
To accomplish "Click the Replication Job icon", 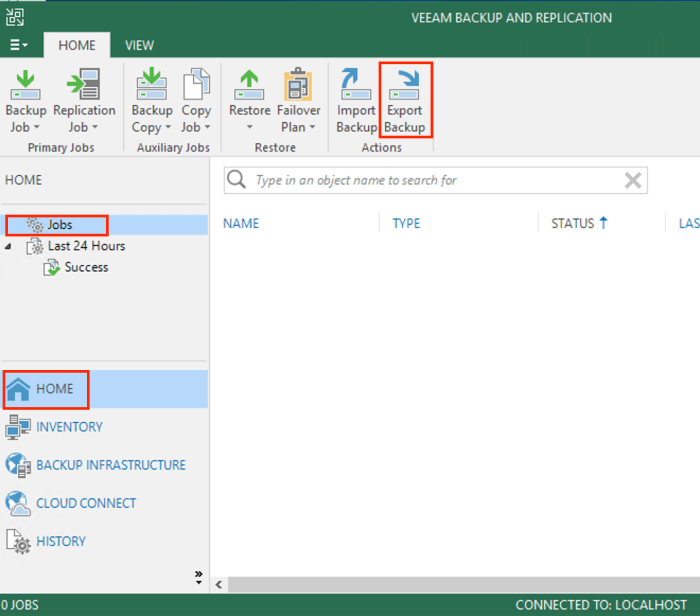I will coord(83,84).
